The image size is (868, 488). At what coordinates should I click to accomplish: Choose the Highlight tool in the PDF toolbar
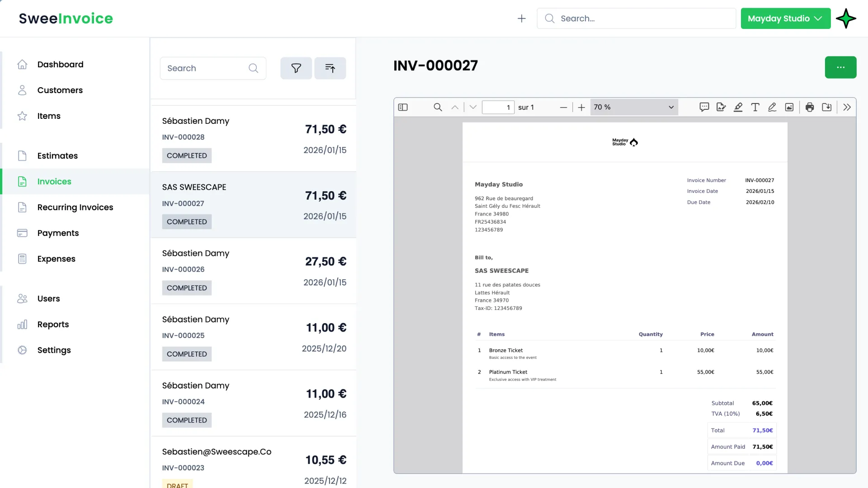tap(738, 107)
